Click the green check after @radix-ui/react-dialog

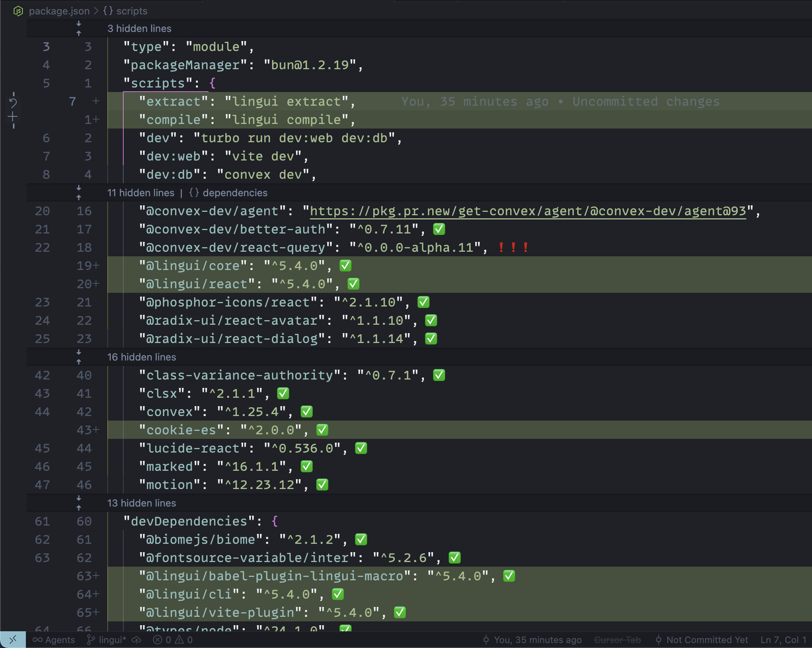(431, 339)
